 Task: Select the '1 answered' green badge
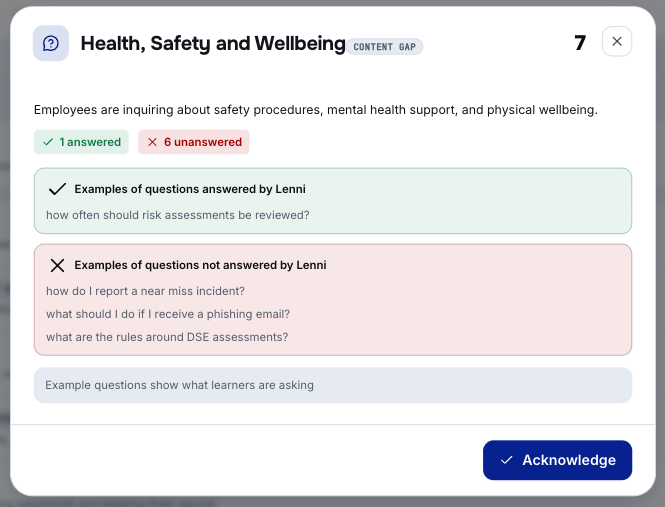click(x=81, y=142)
